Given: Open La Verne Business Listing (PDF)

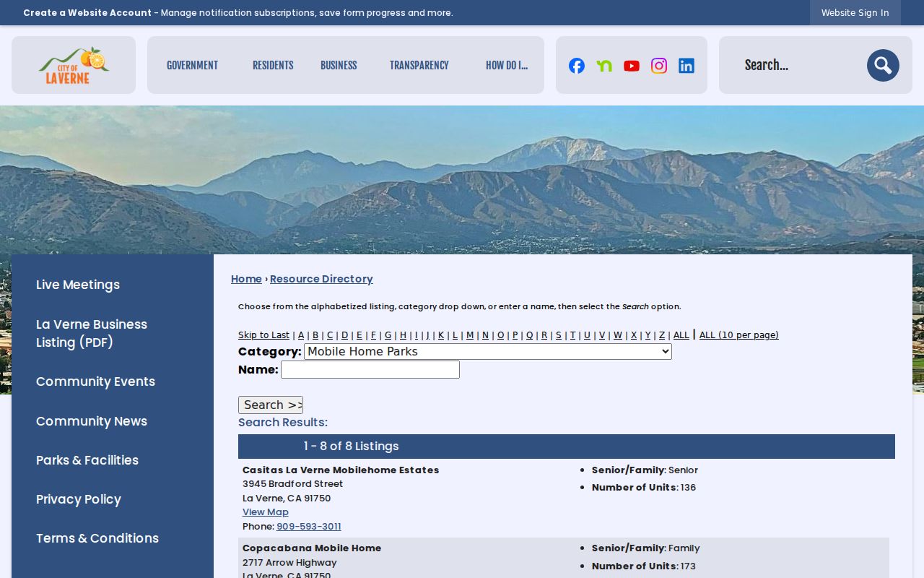Looking at the screenshot, I should tap(92, 333).
